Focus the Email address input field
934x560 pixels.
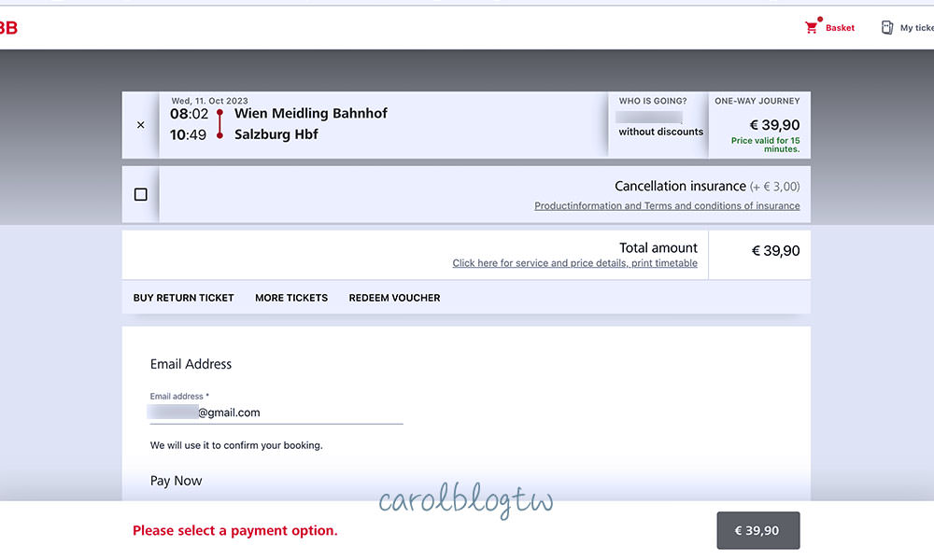pos(276,413)
